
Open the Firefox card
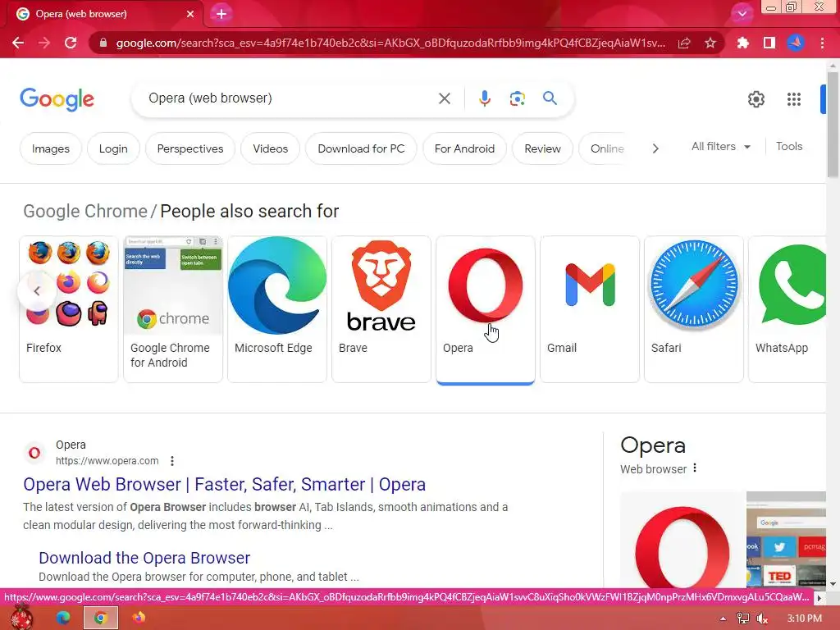[x=69, y=309]
